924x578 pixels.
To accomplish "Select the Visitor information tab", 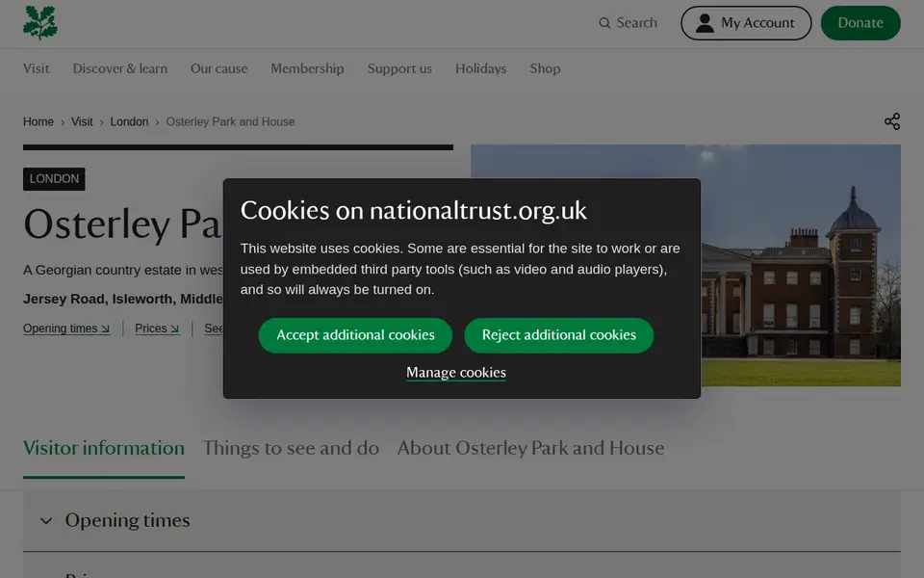I will pos(104,448).
